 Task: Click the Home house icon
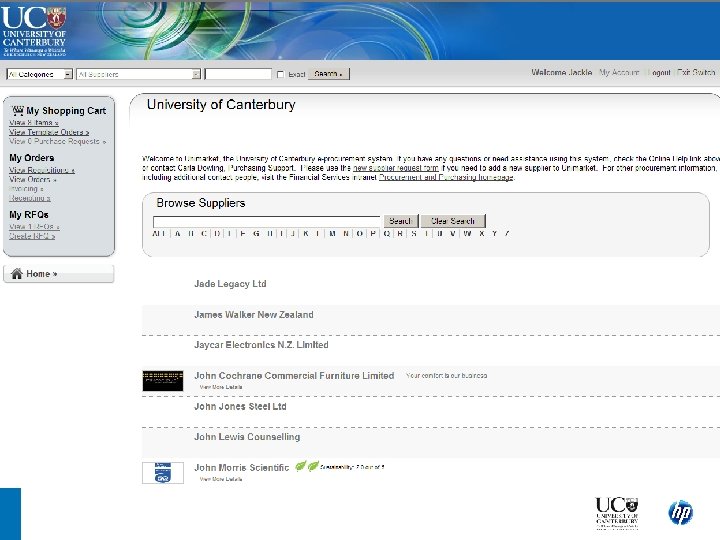(x=17, y=274)
